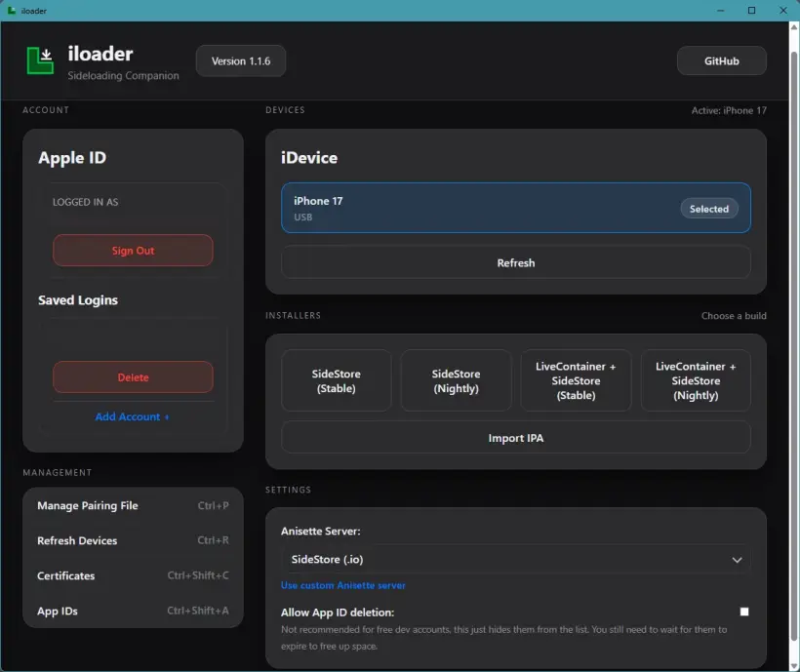Install LiveContainer + SideStore (Stable)
This screenshot has width=800, height=672.
click(x=576, y=381)
